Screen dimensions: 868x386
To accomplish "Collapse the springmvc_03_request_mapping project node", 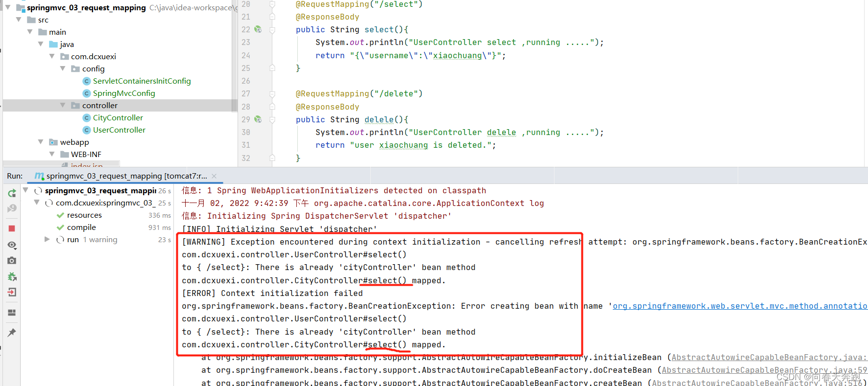I will (8, 7).
